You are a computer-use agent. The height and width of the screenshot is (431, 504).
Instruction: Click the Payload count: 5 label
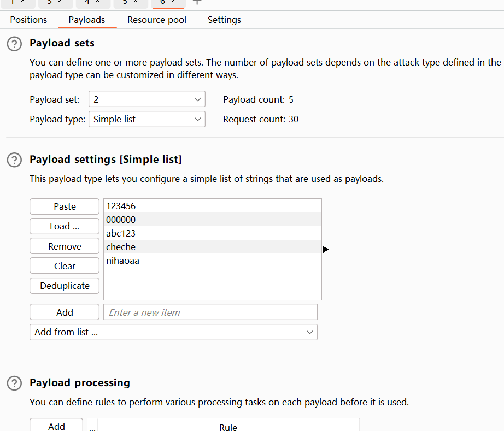pos(258,99)
